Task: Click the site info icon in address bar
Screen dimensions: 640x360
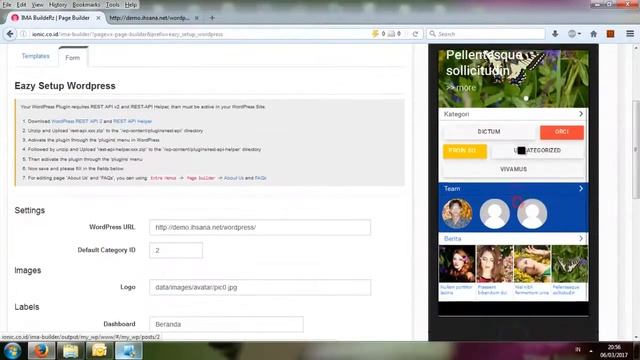Action: (x=24, y=34)
